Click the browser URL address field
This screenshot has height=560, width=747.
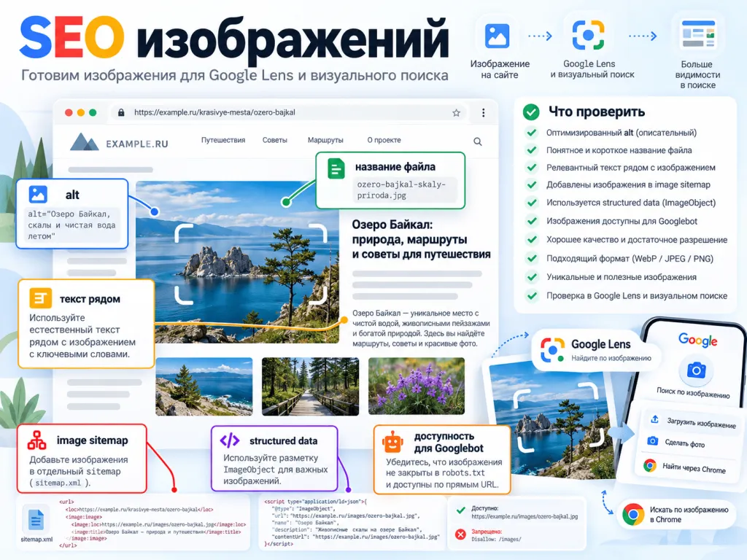click(290, 112)
